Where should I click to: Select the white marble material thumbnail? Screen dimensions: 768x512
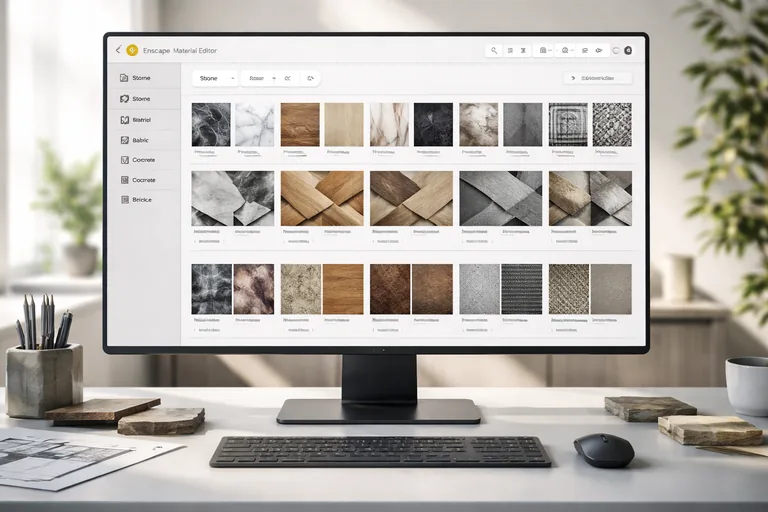pyautogui.click(x=254, y=125)
